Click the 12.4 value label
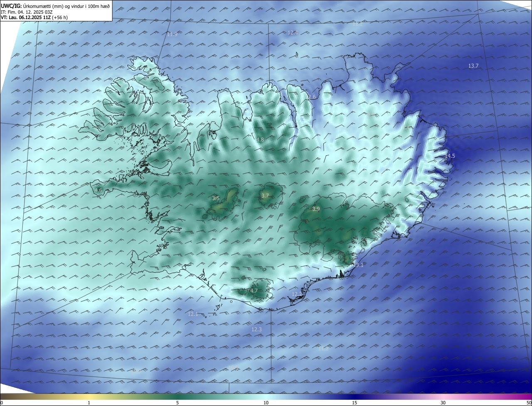 click(293, 32)
